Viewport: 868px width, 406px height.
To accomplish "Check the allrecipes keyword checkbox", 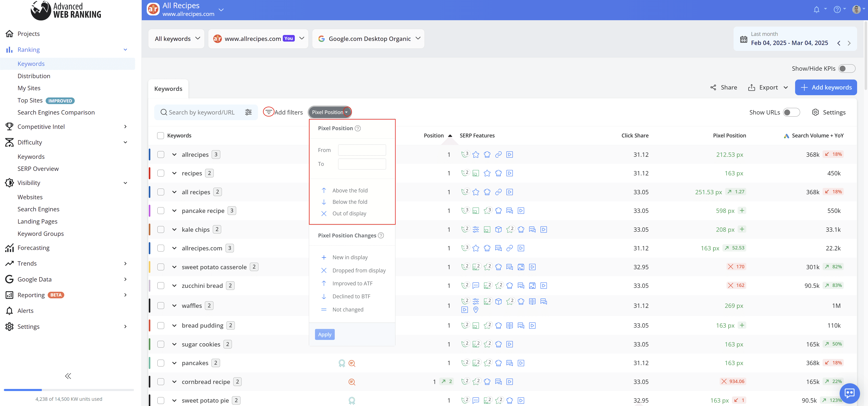I will pos(160,154).
